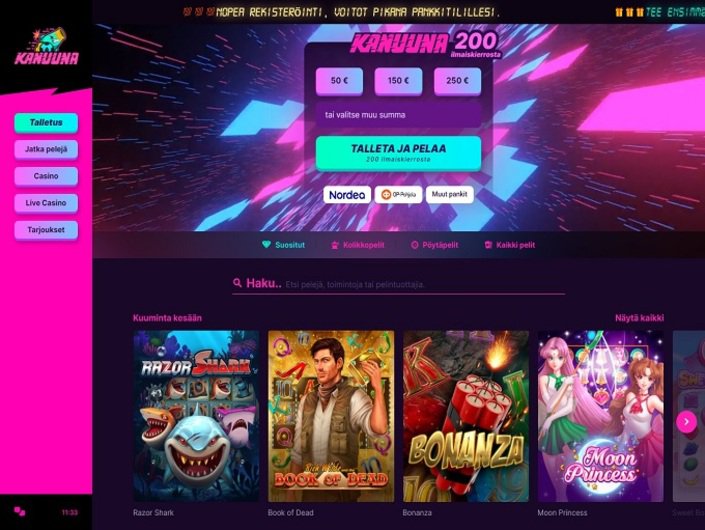Click the custom deposit amount field
Viewport: 705px width, 530px height.
pos(398,115)
